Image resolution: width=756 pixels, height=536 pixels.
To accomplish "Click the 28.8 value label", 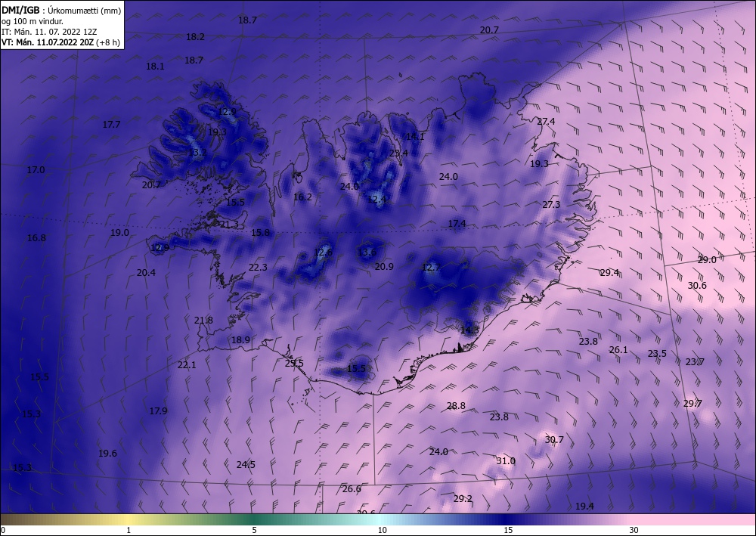I will 456,406.
